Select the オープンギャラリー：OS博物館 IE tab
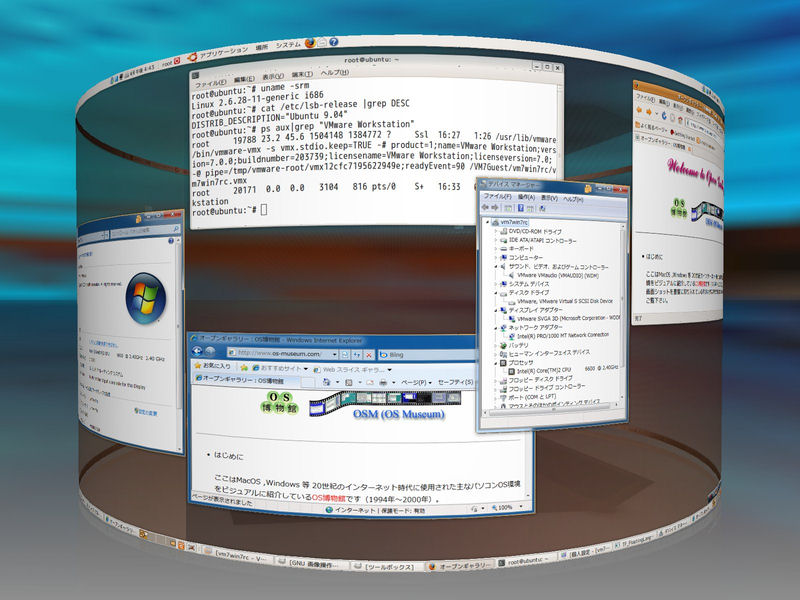The width and height of the screenshot is (800, 600). (247, 380)
